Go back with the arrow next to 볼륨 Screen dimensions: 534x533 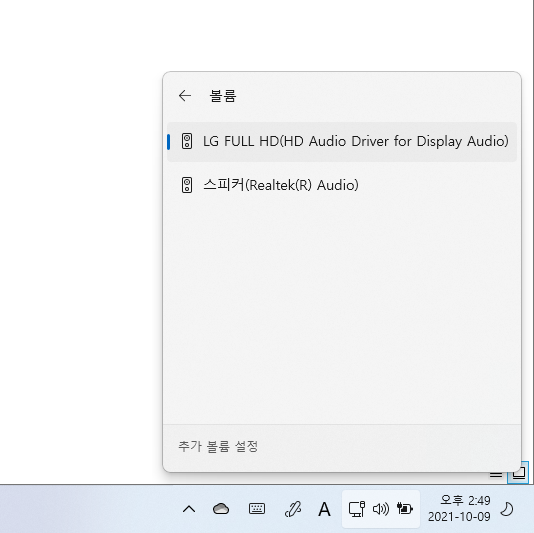pos(185,96)
